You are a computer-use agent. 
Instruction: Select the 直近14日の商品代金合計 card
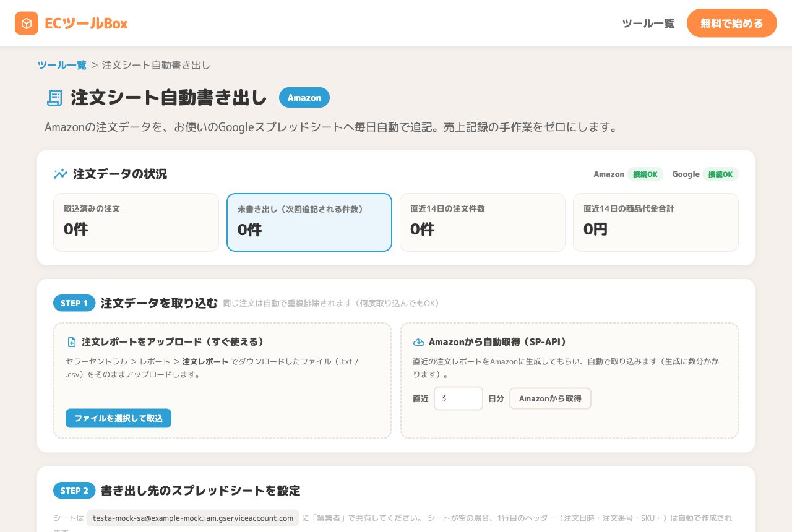656,222
